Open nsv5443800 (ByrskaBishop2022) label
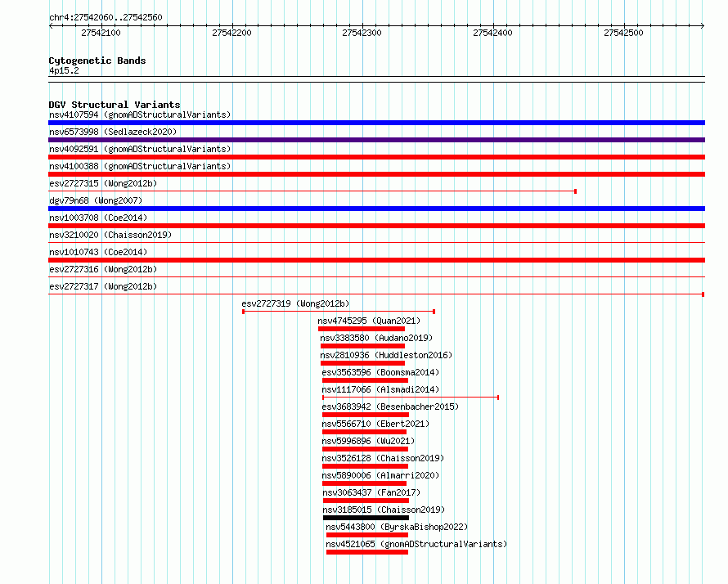Screen dimensions: 728x584 click(x=397, y=527)
